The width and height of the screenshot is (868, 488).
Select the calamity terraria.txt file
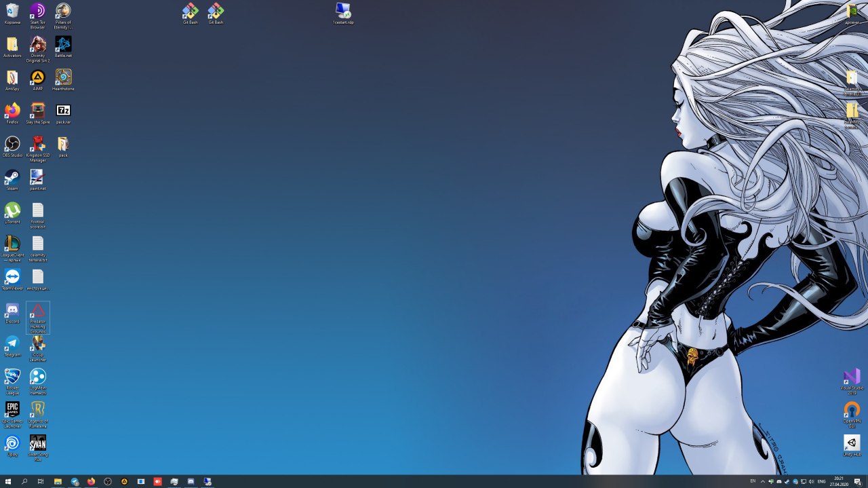point(38,248)
